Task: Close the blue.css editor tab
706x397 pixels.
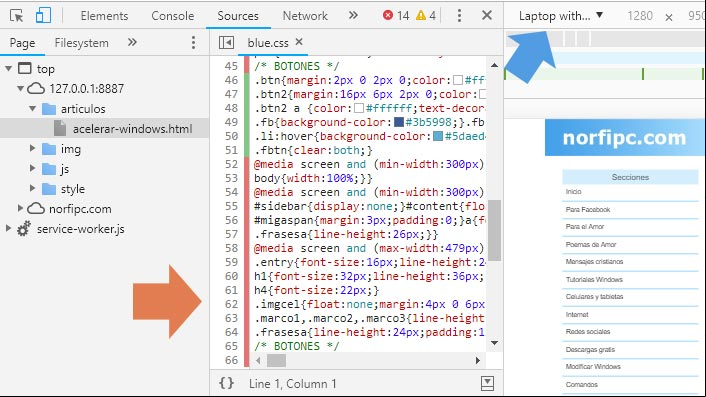Action: (299, 42)
